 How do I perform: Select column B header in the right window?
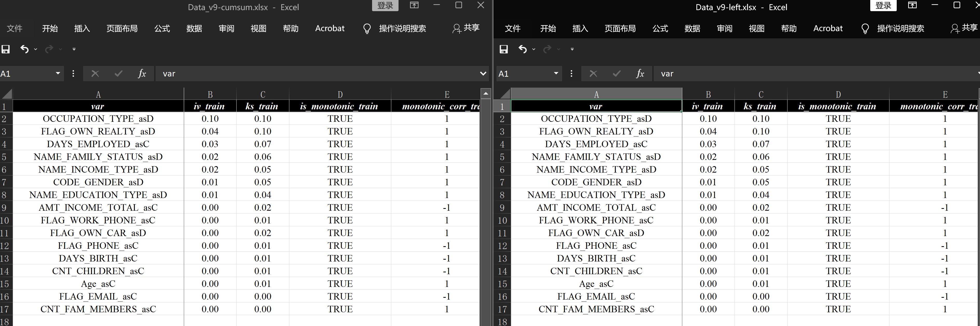[x=708, y=94]
